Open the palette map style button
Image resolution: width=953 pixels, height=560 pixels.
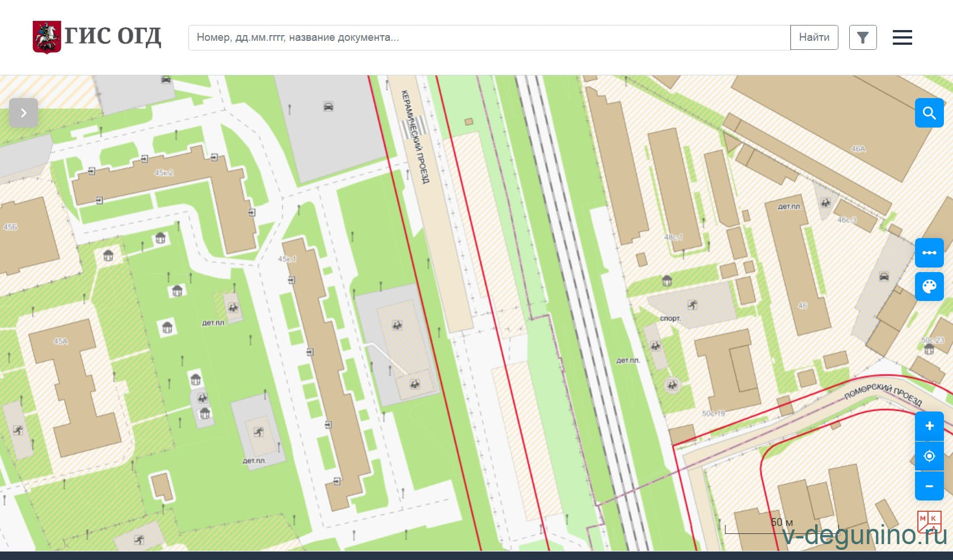(x=929, y=286)
